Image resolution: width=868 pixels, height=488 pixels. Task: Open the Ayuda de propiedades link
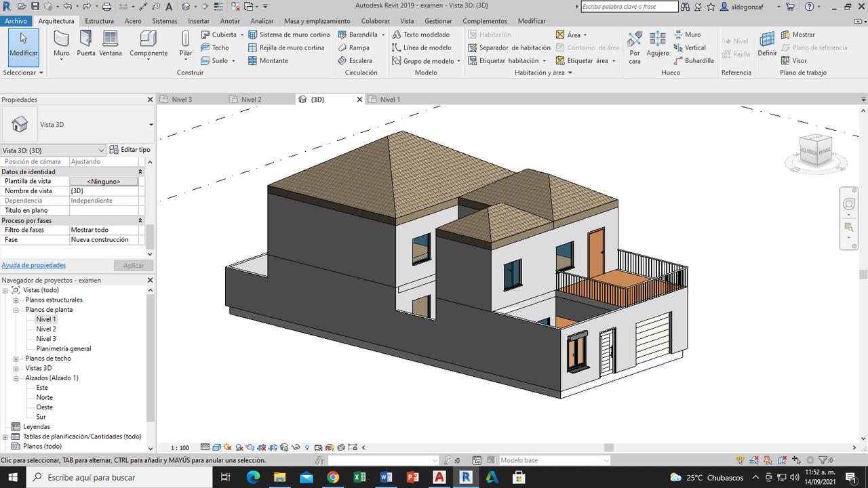click(34, 265)
